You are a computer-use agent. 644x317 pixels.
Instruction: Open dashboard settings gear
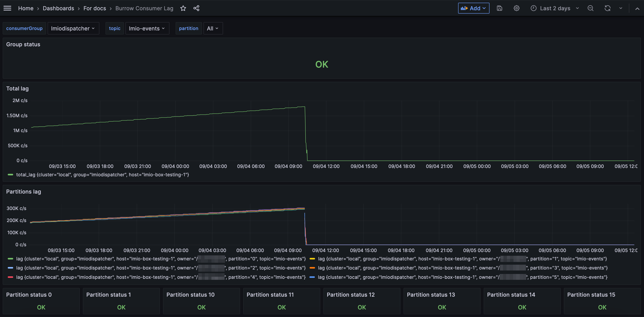[x=516, y=8]
